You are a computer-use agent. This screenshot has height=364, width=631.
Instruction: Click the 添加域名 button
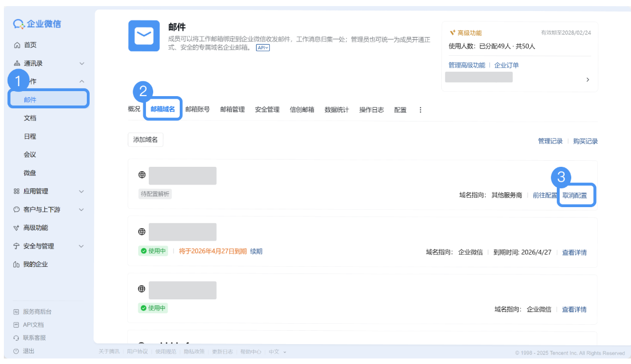point(145,140)
